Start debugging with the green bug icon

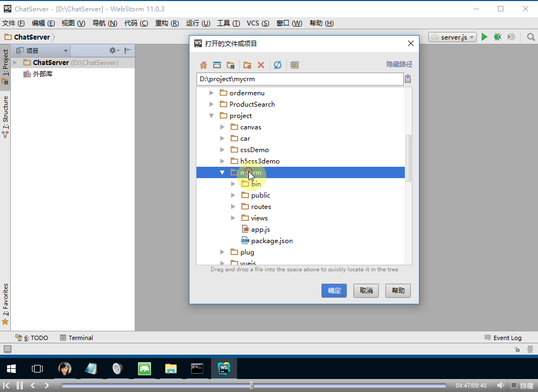point(497,37)
